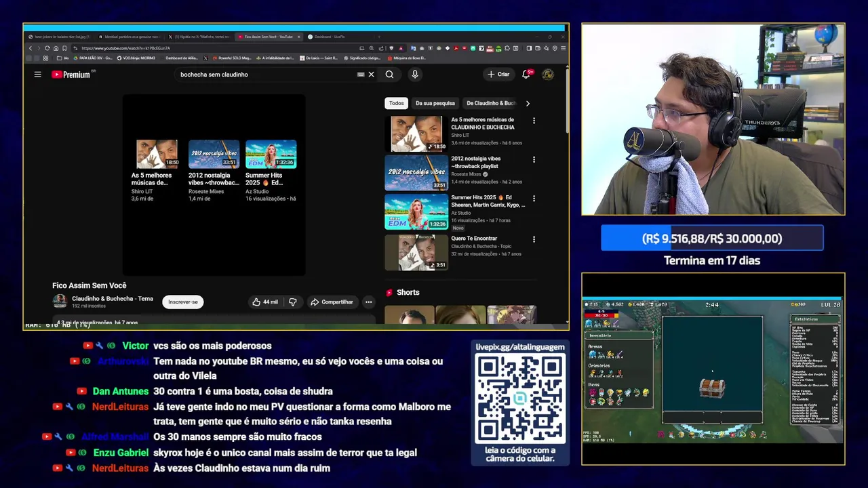Play the As 5 melhores músicas sidebar thumbnail
This screenshot has height=488, width=868.
(x=416, y=134)
